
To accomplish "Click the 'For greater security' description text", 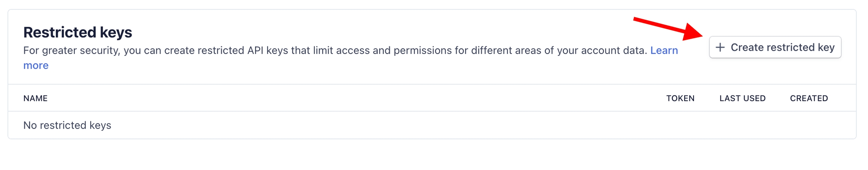I will point(72,50).
